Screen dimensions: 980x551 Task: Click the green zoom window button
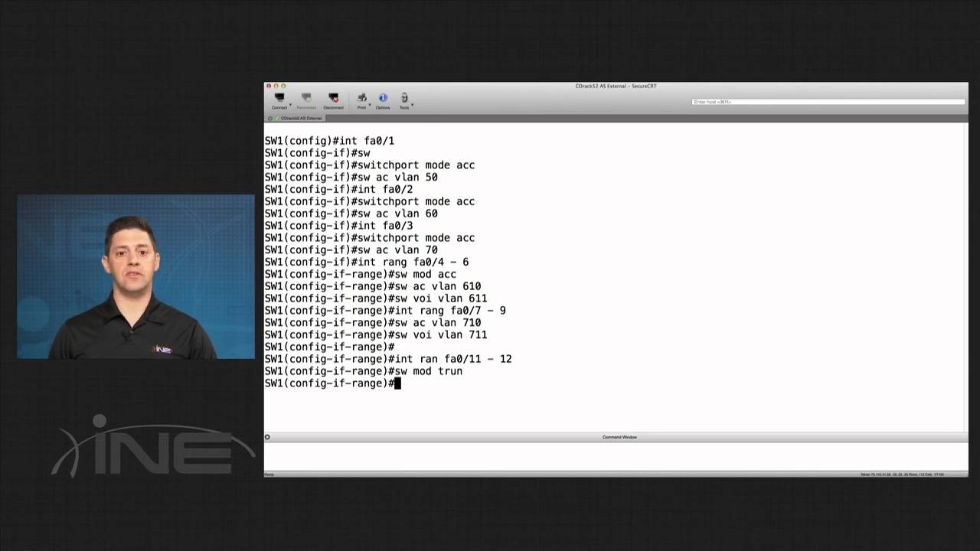pyautogui.click(x=283, y=86)
